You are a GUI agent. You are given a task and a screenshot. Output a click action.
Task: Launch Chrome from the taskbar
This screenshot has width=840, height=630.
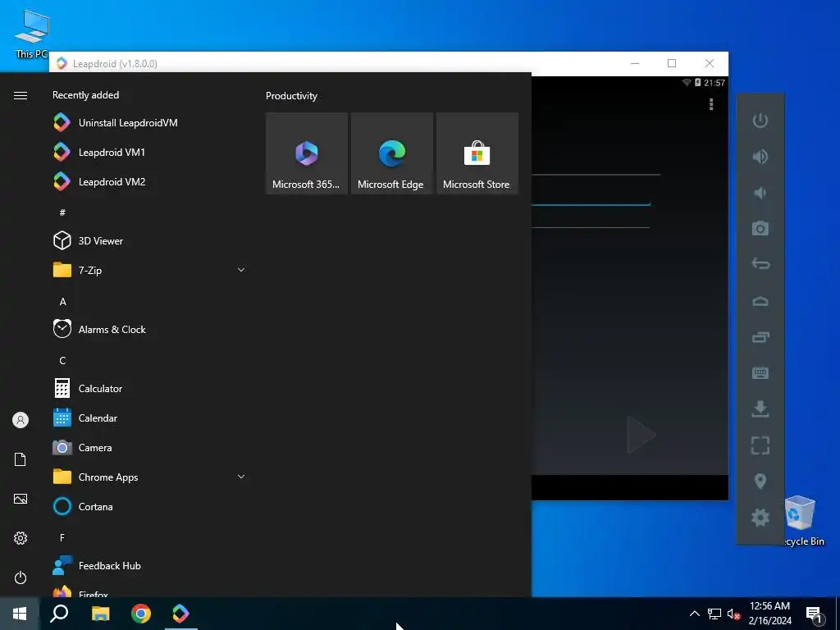pos(141,614)
